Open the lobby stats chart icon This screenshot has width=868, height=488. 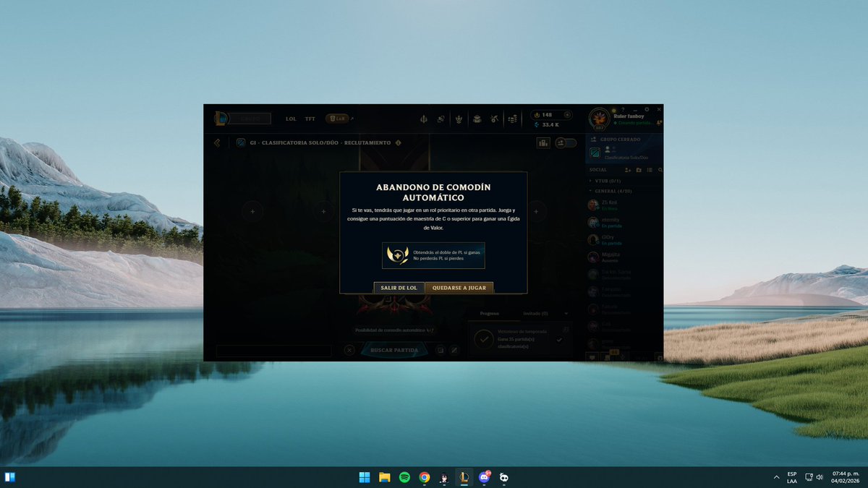(x=543, y=143)
